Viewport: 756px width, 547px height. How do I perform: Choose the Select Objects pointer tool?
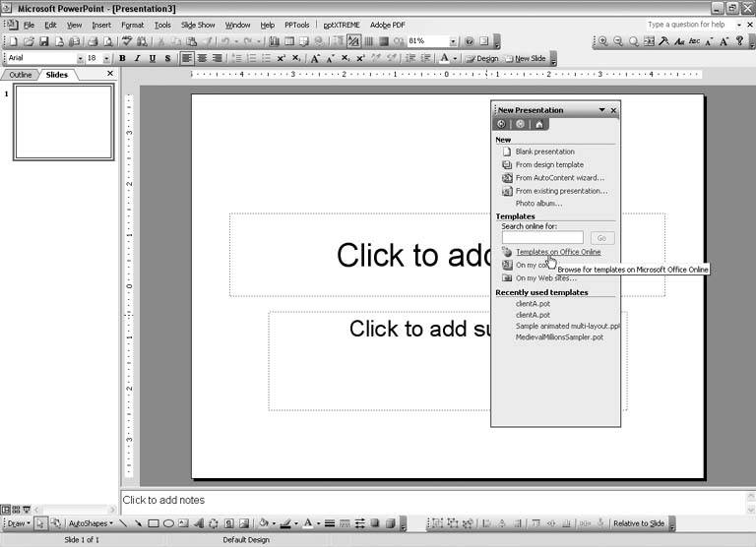(40, 523)
